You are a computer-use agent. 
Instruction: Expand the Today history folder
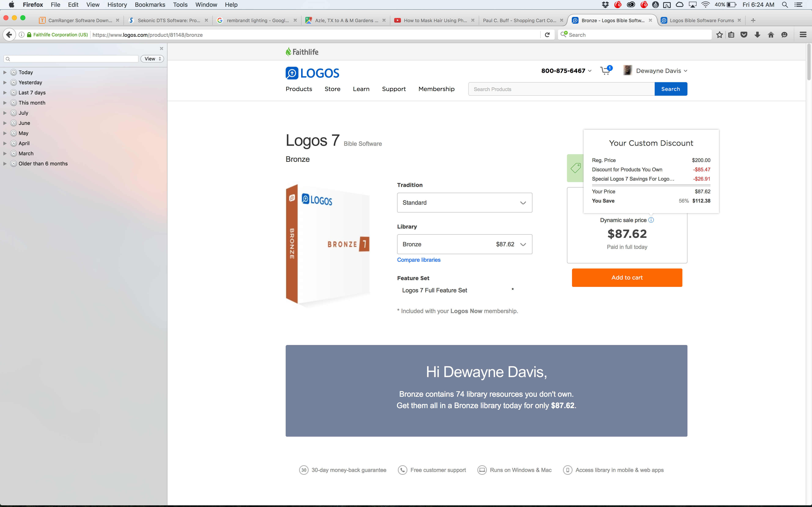(5, 72)
